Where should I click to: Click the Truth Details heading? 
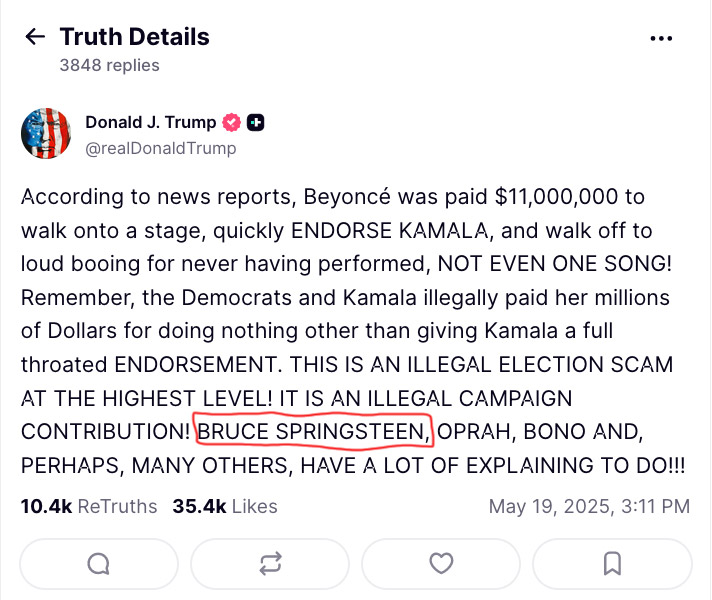click(134, 37)
